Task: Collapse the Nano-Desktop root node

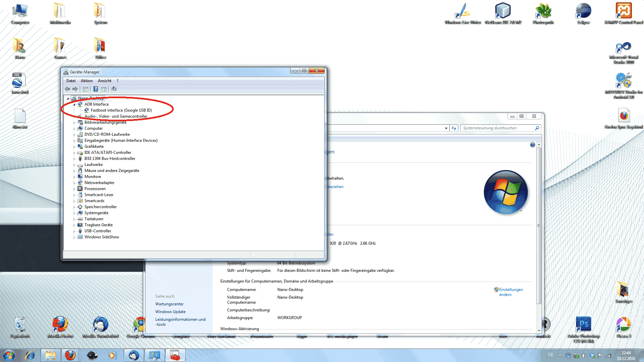Action: click(x=68, y=99)
